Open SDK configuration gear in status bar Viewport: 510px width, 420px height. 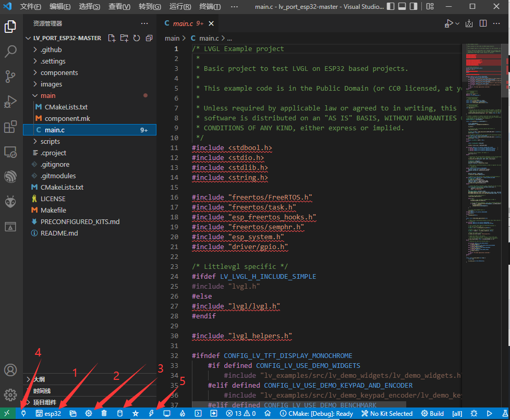coord(89,414)
